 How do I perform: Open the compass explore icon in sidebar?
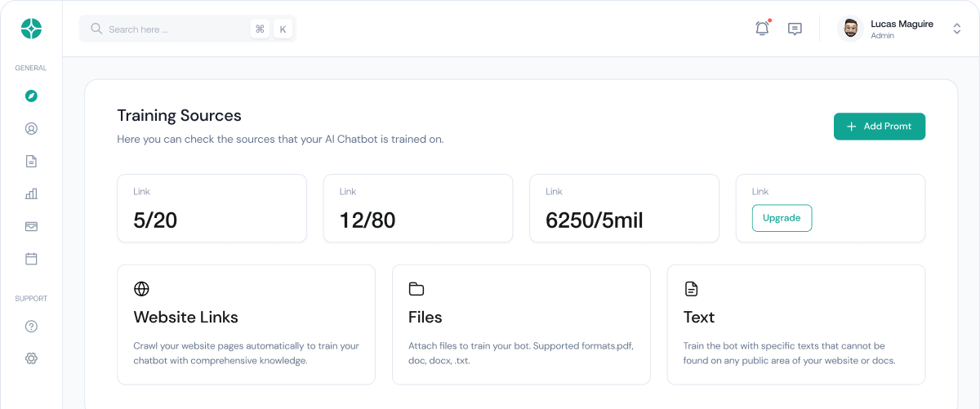pos(31,96)
